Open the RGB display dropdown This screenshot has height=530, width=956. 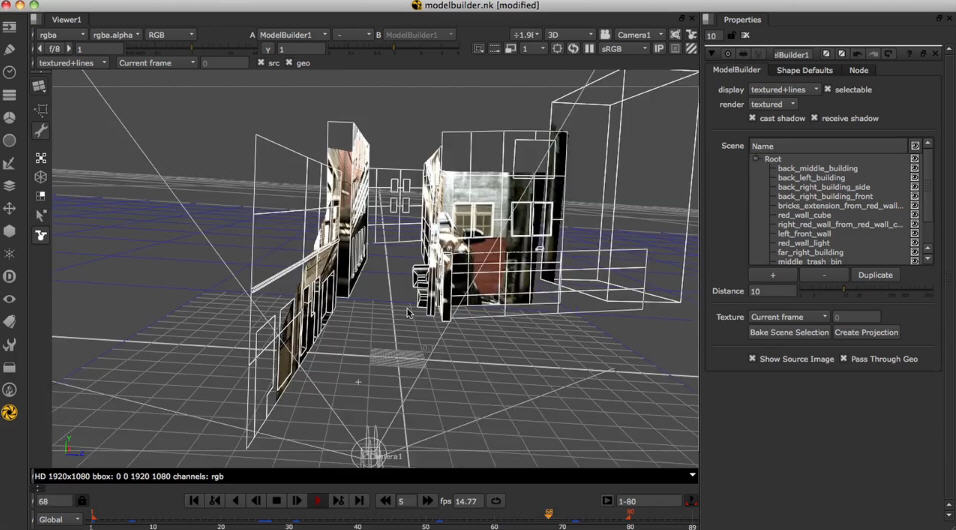(171, 35)
